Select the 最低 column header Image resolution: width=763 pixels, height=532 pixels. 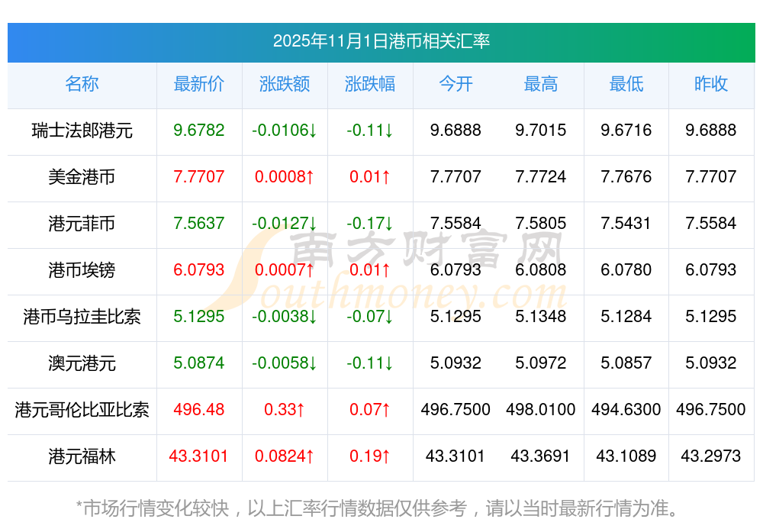point(626,84)
